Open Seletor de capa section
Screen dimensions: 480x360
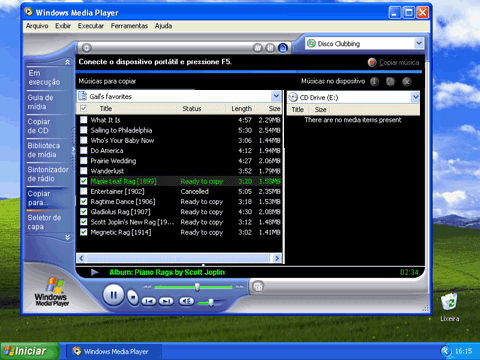(x=48, y=222)
